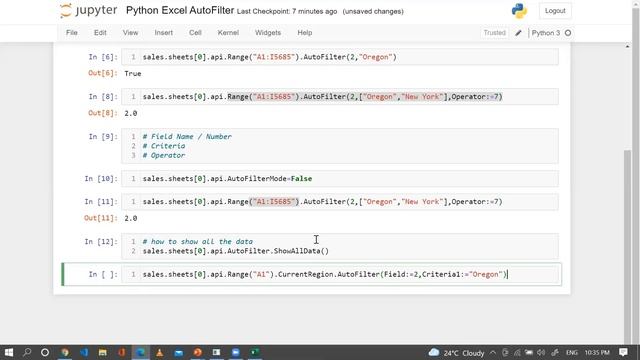Screen dimensions: 640x360
Task: Click the comment cell In [9]
Action: pos(340,146)
